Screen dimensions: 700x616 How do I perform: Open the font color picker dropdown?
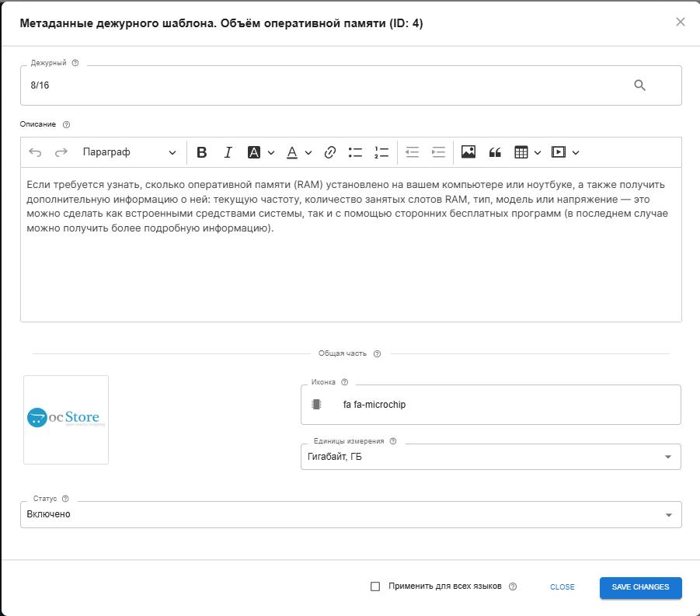(x=308, y=152)
